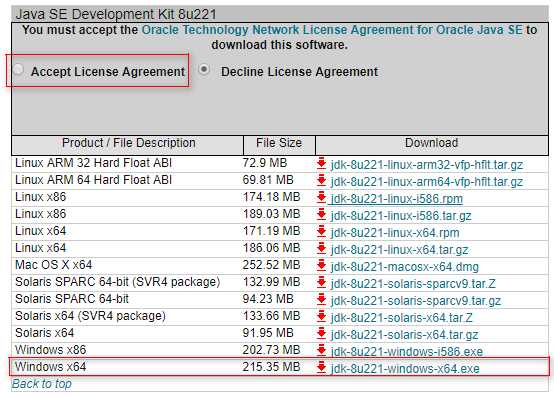Viewport: 554px width, 398px height.
Task: Select the Decline License Agreement radio button
Action: 204,69
